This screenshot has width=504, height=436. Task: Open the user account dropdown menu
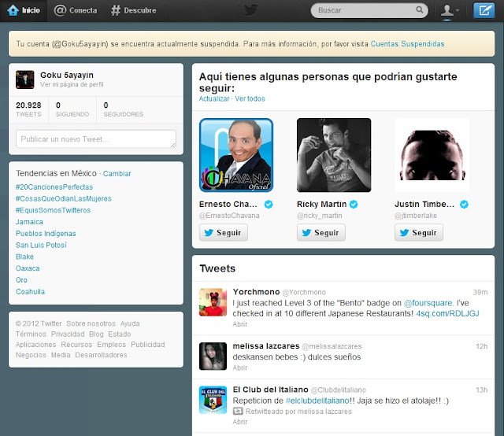pyautogui.click(x=450, y=10)
